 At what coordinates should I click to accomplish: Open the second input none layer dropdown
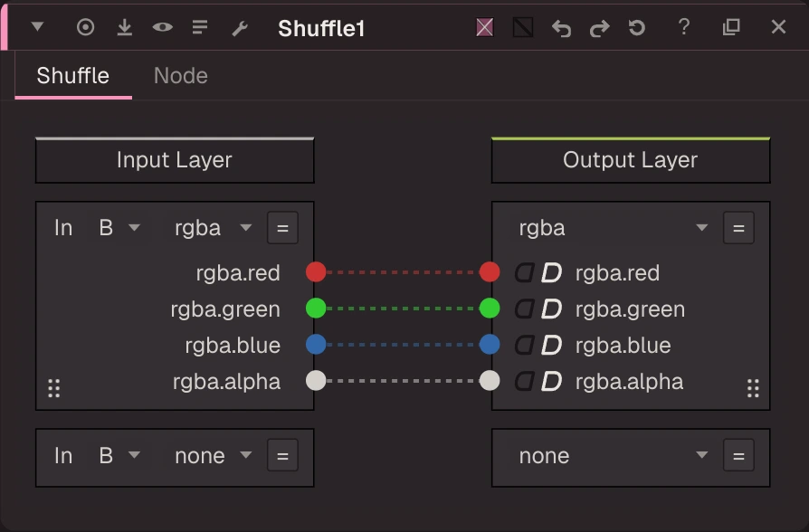pyautogui.click(x=213, y=455)
